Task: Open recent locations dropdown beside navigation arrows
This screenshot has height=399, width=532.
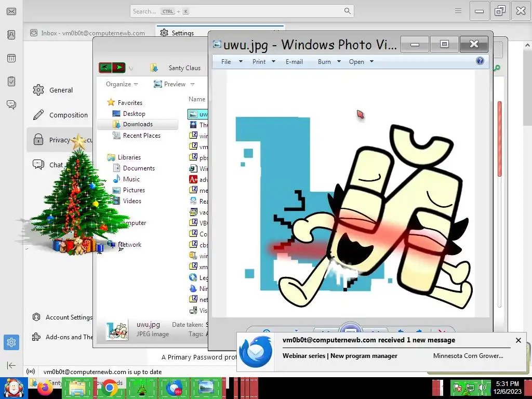Action: pos(130,69)
